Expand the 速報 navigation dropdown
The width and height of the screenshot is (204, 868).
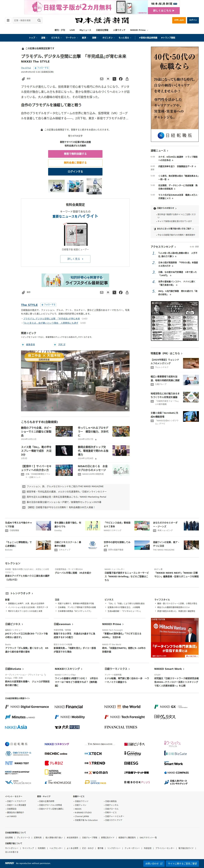[44, 38]
